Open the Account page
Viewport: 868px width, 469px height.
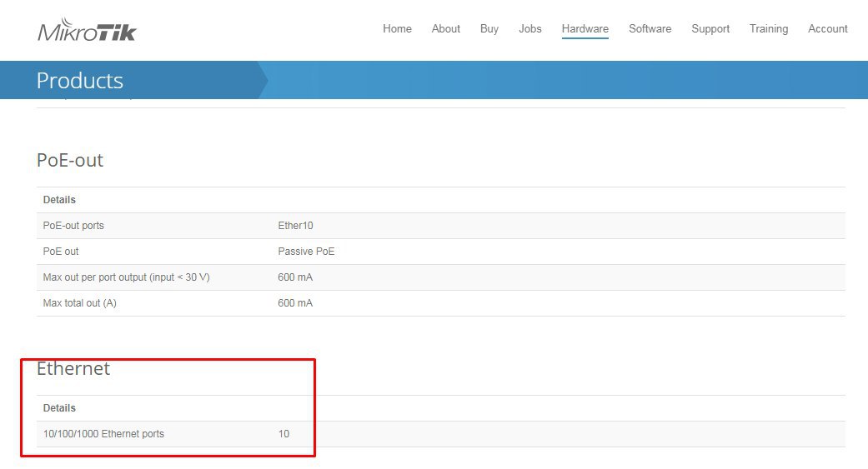coord(828,29)
